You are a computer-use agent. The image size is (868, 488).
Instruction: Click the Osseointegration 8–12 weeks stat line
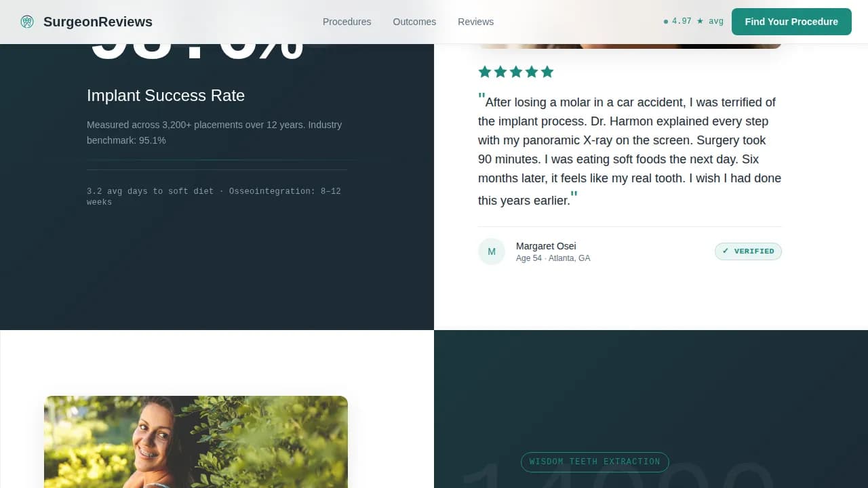(x=214, y=197)
